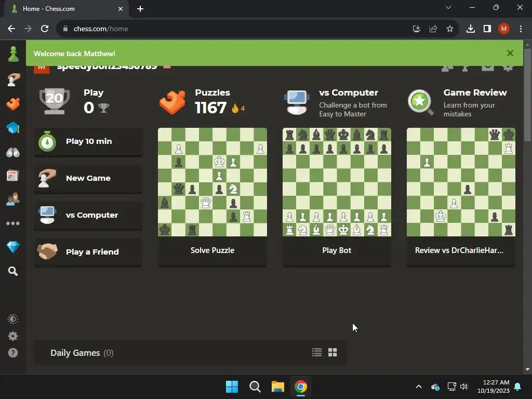Open the Chess.com pawn logo home
Viewport: 532px width, 399px height.
coord(13,54)
